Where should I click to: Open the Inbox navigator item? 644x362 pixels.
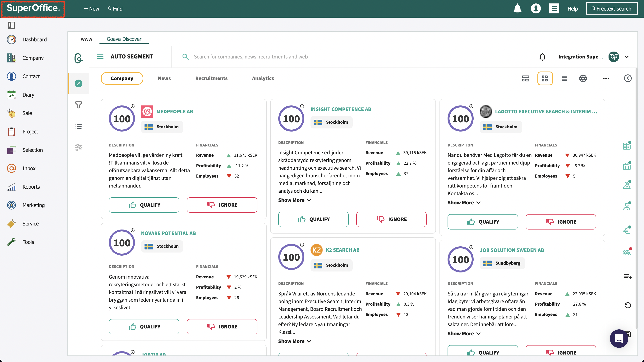(21, 168)
